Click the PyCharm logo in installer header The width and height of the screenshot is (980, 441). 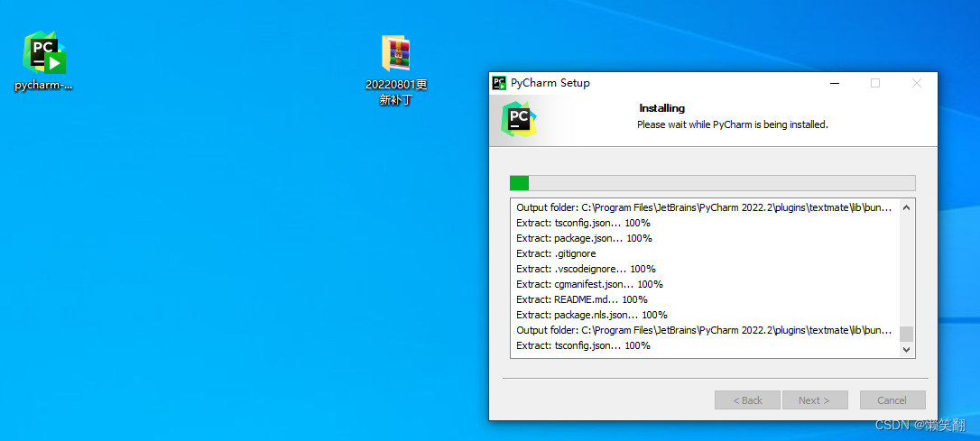tap(519, 119)
